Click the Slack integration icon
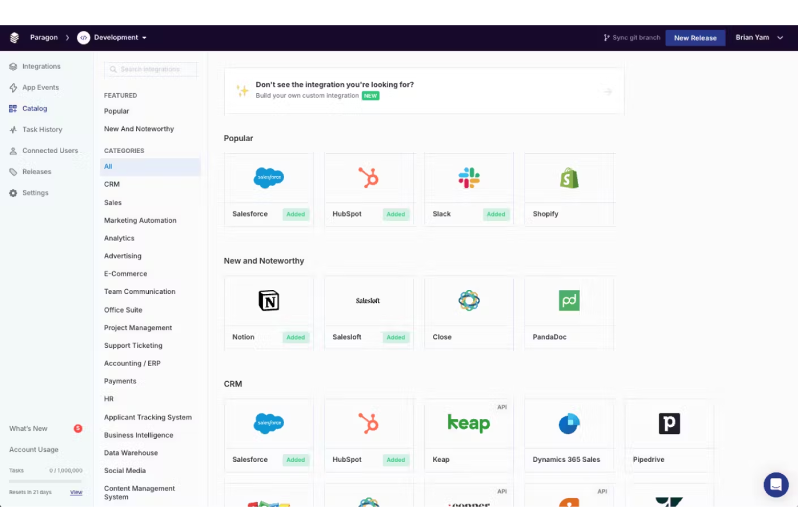This screenshot has height=532, width=798. 469,178
